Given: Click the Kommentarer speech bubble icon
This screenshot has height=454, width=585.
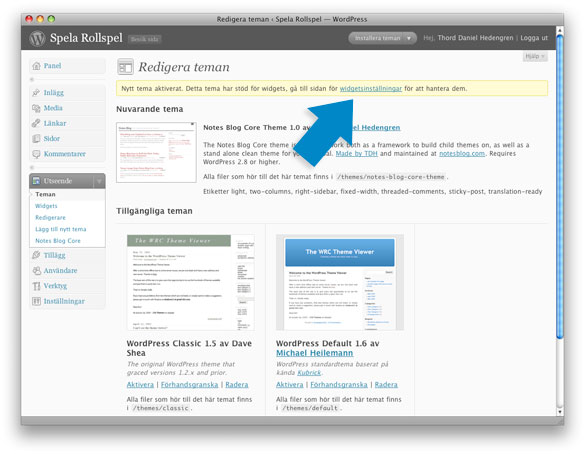Looking at the screenshot, I should (36, 154).
